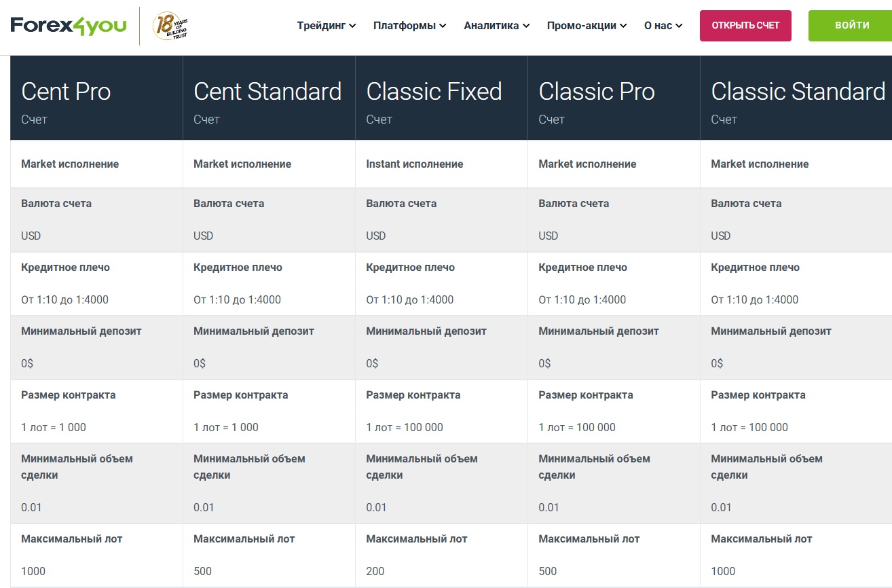
Task: Select the Classic Fixed account heading
Action: click(434, 92)
